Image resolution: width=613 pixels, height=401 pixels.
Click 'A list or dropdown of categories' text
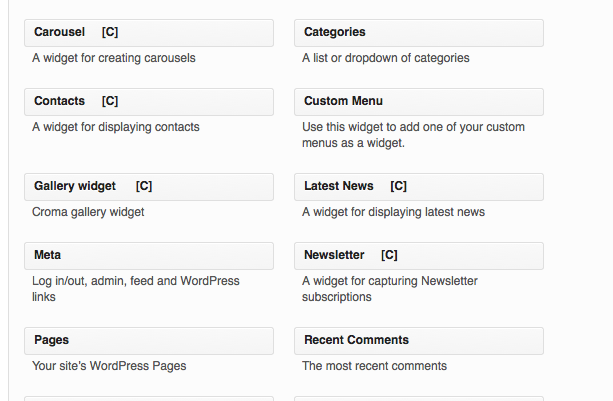click(385, 58)
